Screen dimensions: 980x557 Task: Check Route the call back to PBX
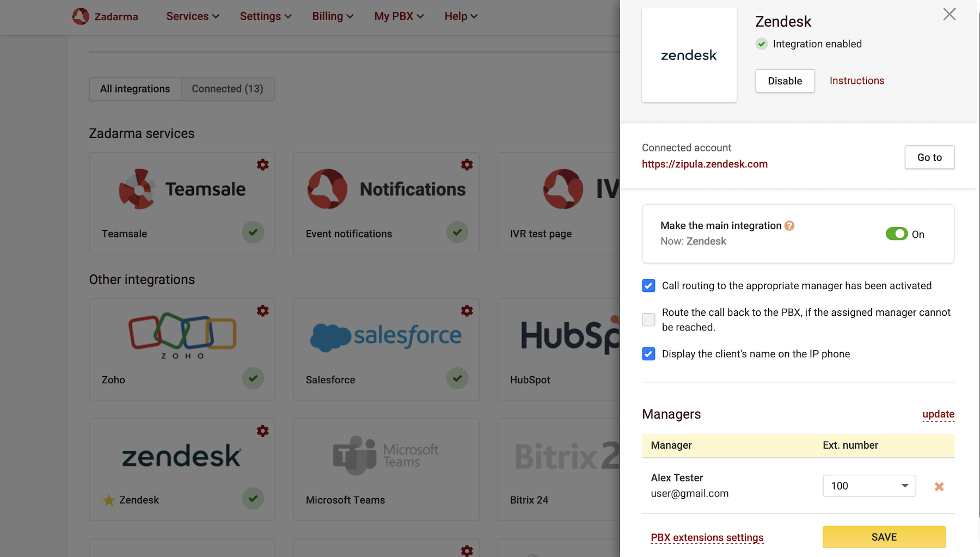(x=648, y=320)
